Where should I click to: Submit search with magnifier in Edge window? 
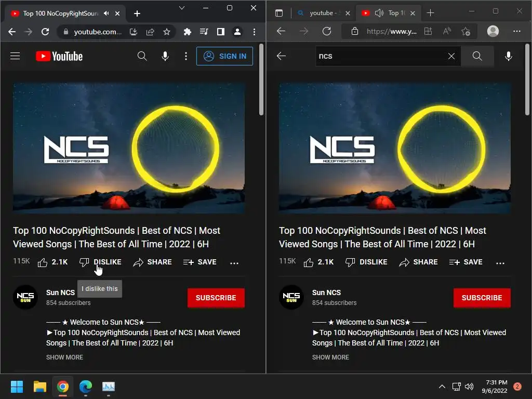477,56
